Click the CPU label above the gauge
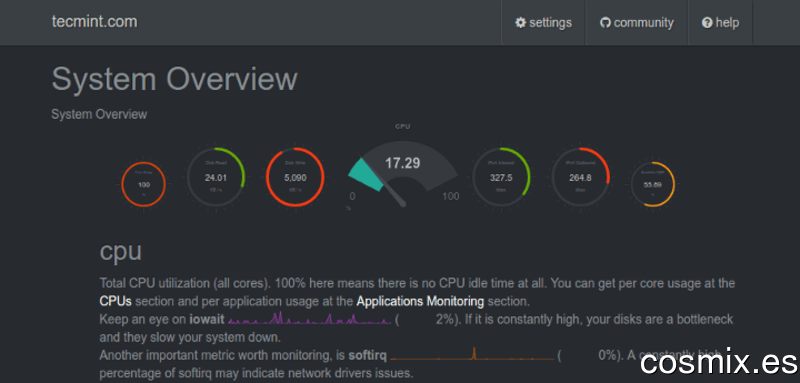The height and width of the screenshot is (383, 800). pos(403,126)
